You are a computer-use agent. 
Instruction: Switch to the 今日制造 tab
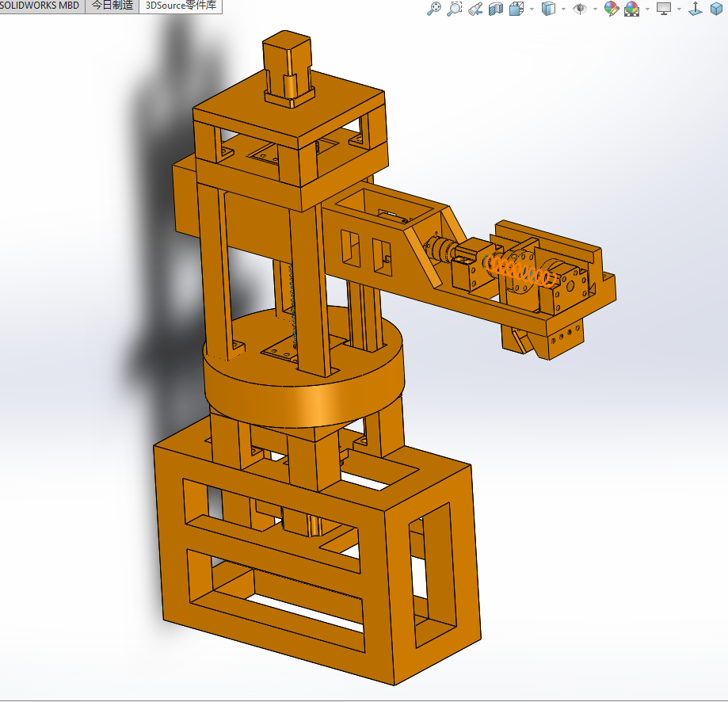pos(112,6)
